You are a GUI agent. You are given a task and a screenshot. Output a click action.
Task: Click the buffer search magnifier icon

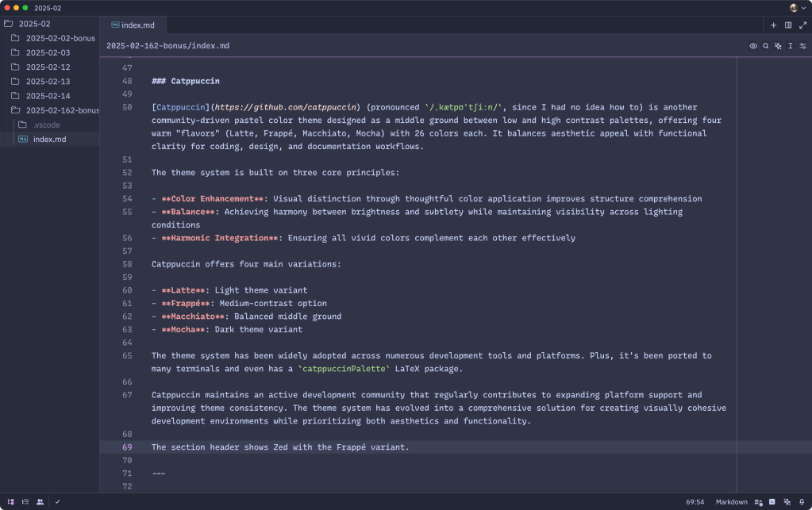tap(766, 46)
